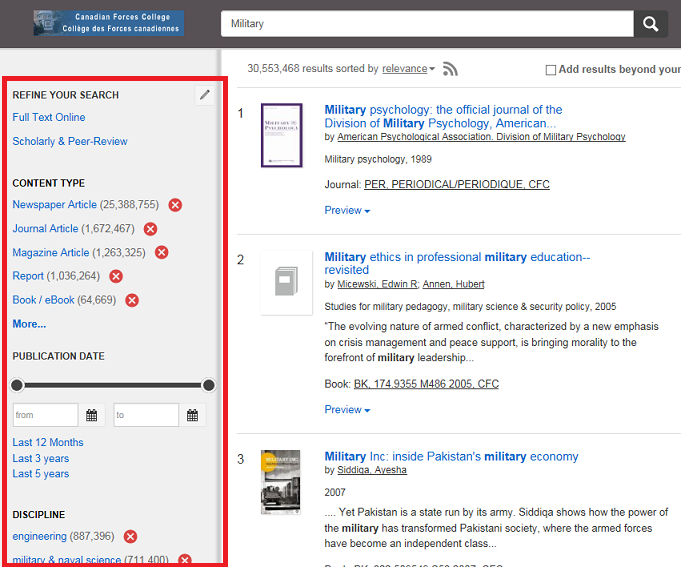Open Military psychology journal title
This screenshot has width=681, height=567.
[x=443, y=116]
